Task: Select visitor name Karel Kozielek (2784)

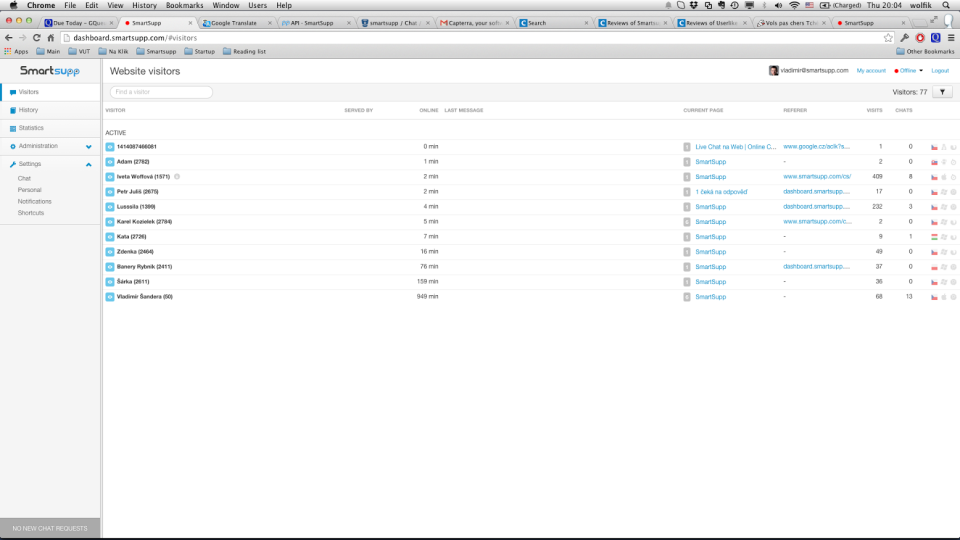Action: (144, 222)
